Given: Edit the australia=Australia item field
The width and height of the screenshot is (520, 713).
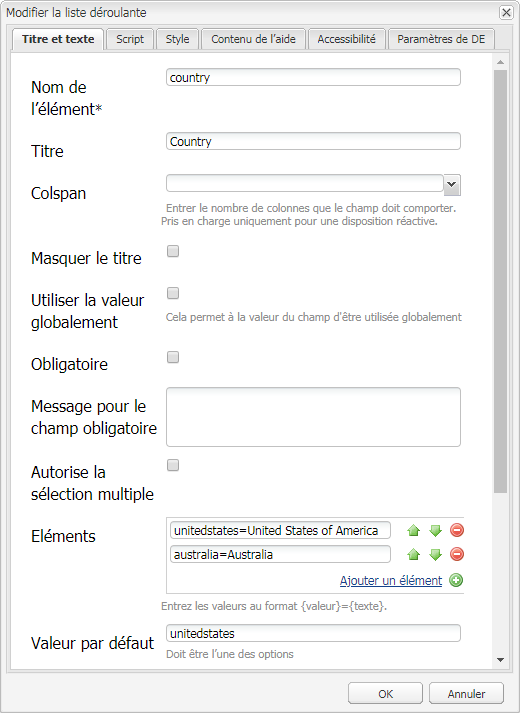Looking at the screenshot, I should pyautogui.click(x=280, y=554).
